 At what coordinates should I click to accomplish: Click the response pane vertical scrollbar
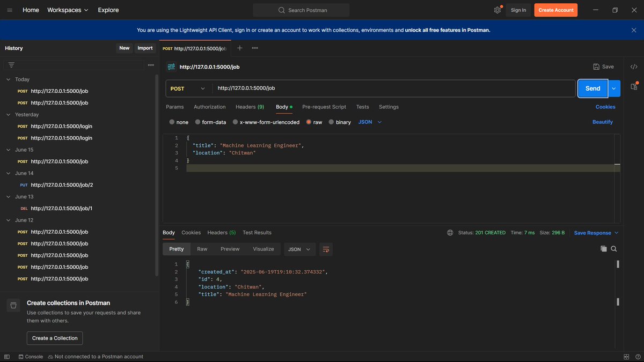tap(618, 283)
